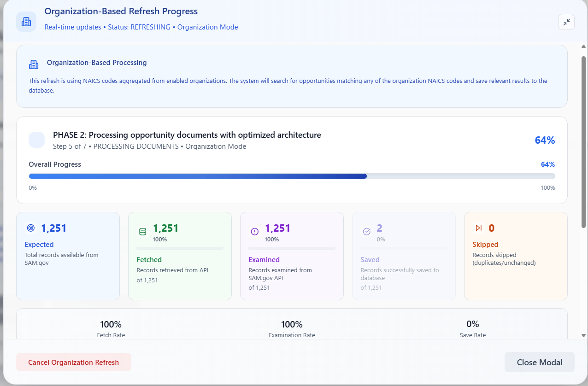Click the PHASE 2 processing heading text
Image resolution: width=588 pixels, height=386 pixels.
187,135
